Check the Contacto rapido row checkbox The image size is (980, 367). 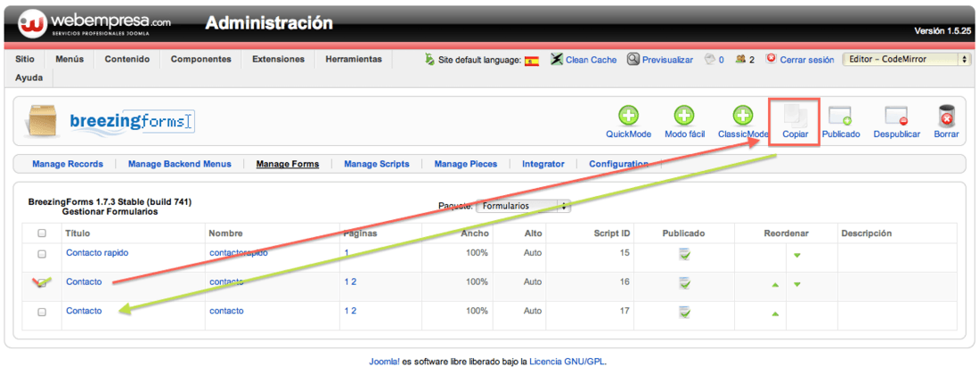(x=42, y=254)
